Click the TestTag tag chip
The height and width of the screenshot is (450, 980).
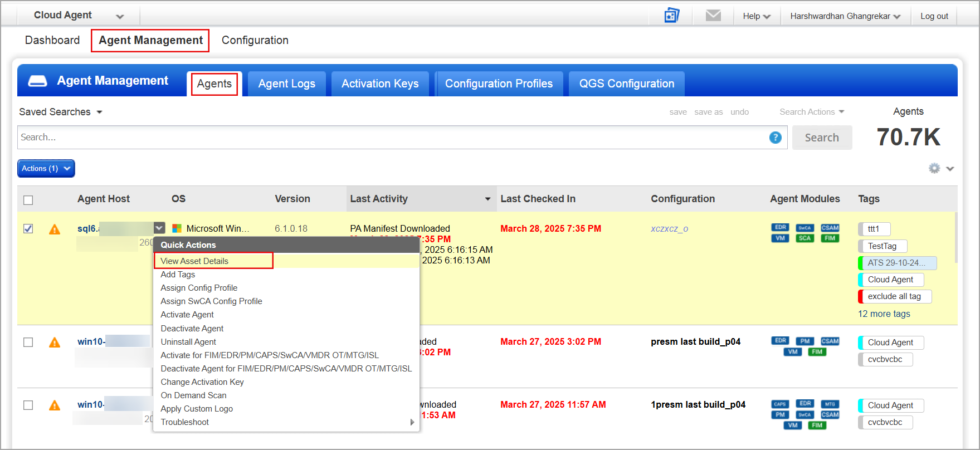[883, 246]
